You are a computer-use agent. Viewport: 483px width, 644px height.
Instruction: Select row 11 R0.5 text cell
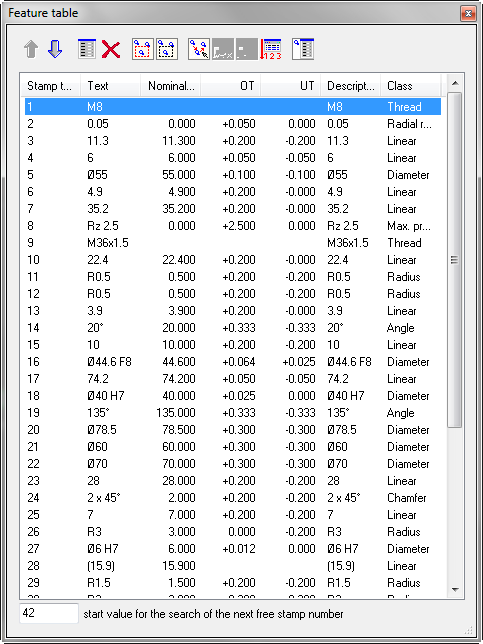pos(99,277)
